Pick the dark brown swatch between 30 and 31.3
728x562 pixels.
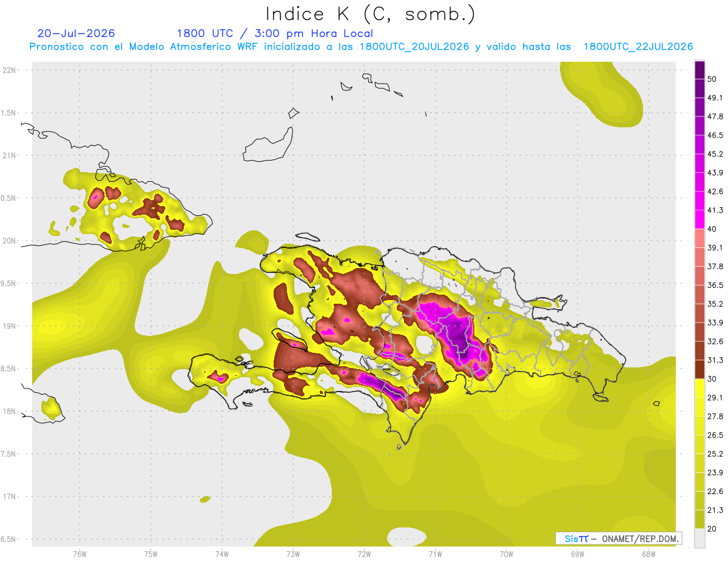(699, 369)
